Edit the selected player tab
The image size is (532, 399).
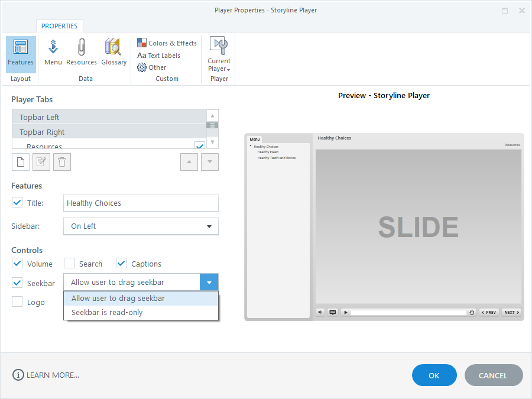coord(41,161)
